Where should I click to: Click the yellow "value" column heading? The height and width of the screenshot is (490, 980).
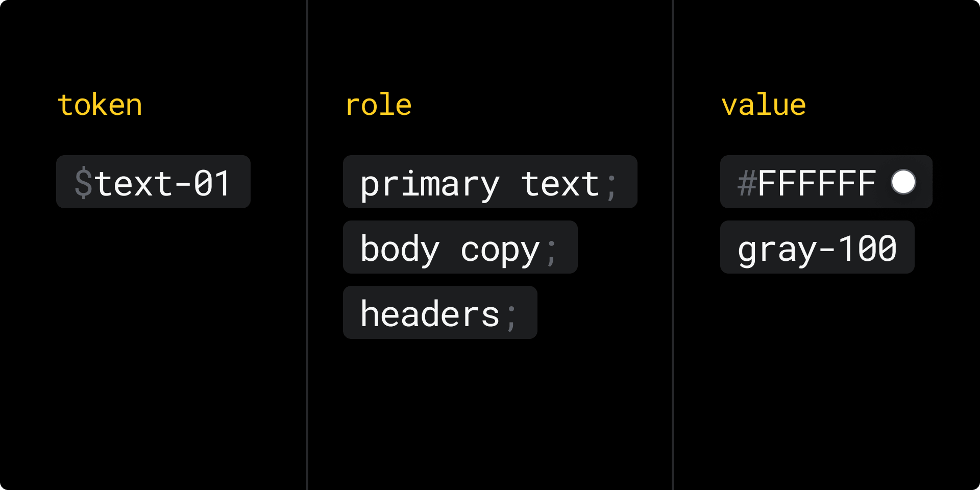(x=764, y=105)
